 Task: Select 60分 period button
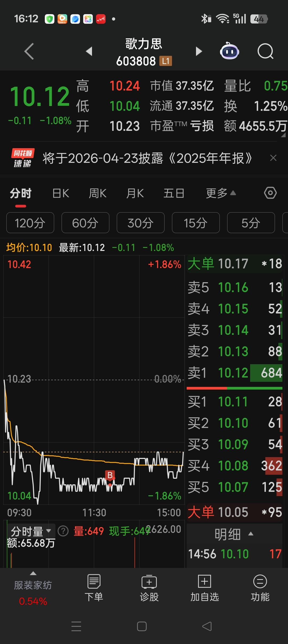[x=85, y=223]
